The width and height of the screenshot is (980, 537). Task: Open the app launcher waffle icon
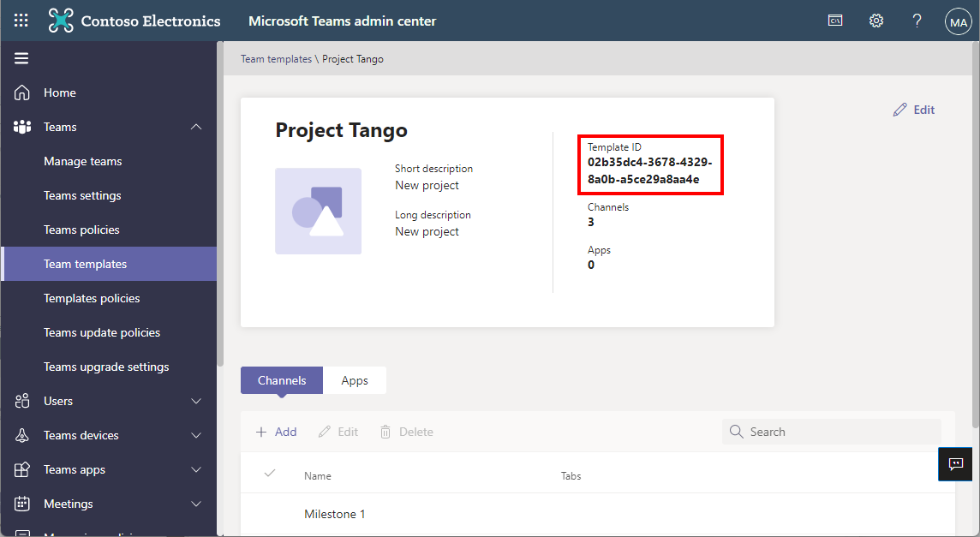pyautogui.click(x=21, y=21)
